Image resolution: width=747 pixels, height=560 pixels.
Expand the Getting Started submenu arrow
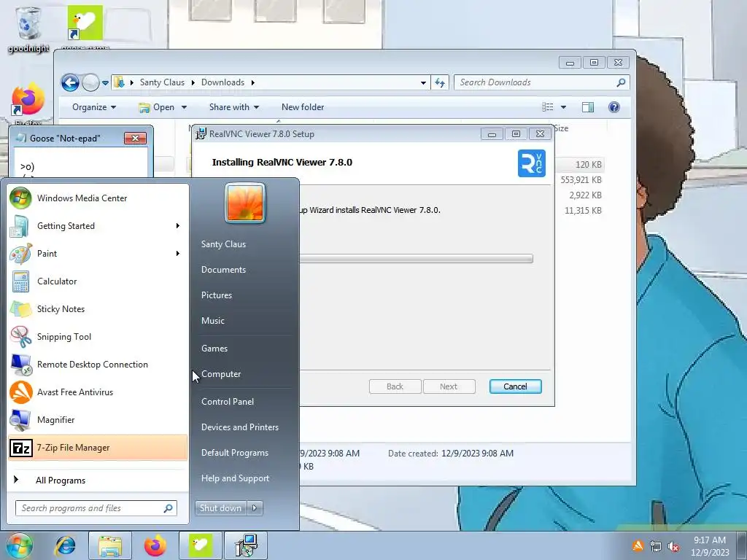[178, 226]
